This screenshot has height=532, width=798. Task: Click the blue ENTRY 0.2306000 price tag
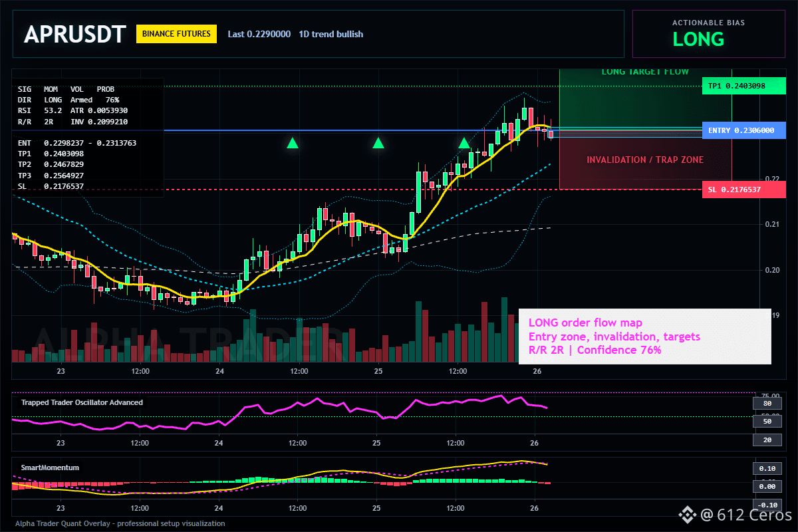pos(743,130)
